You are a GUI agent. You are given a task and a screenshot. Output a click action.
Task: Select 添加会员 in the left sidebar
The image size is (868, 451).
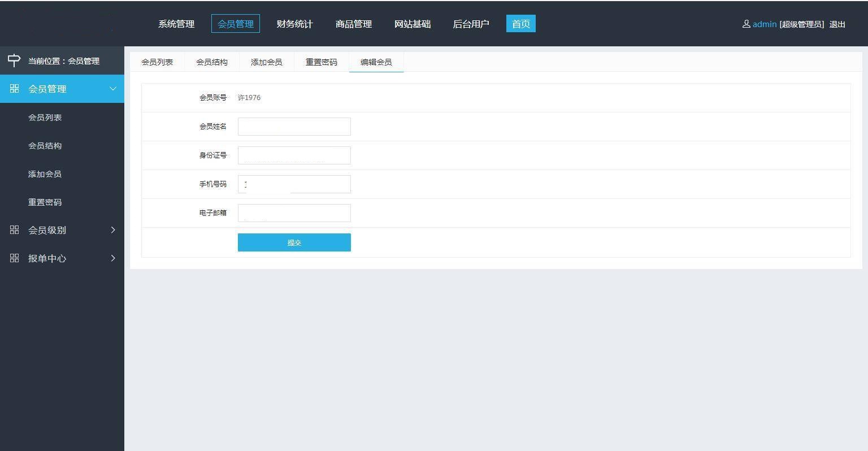pyautogui.click(x=45, y=174)
